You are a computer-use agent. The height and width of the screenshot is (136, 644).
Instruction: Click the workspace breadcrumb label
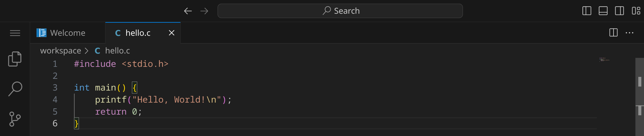61,51
